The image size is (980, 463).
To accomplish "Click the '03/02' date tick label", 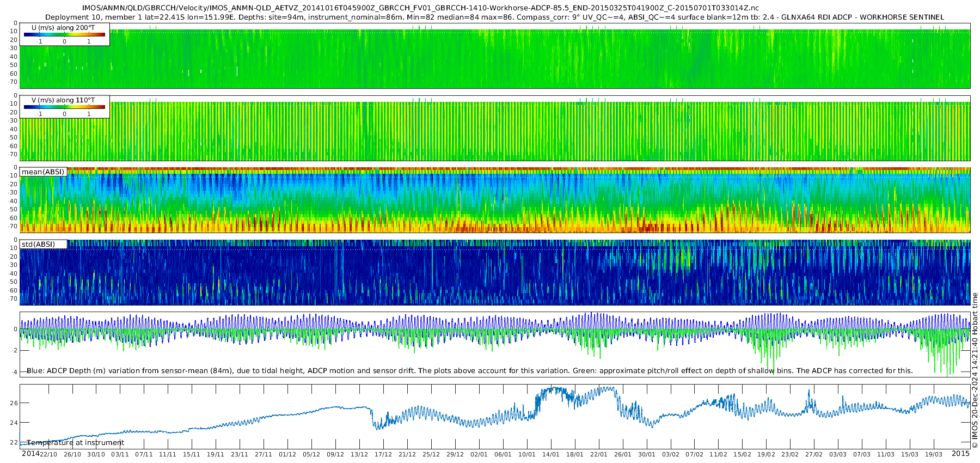I will click(x=671, y=454).
